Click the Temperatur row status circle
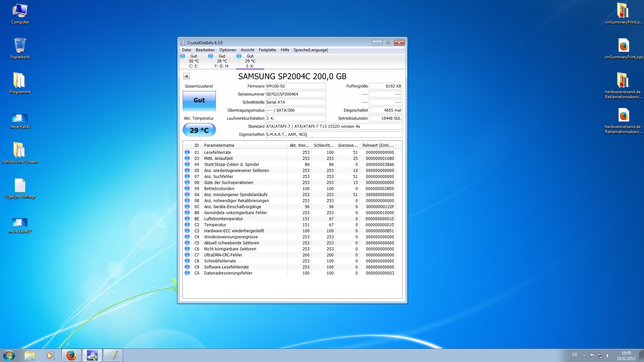The width and height of the screenshot is (644, 362). pos(187,225)
